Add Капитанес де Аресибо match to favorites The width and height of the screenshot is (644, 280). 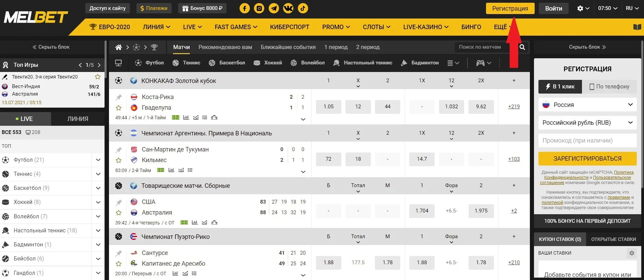(119, 264)
